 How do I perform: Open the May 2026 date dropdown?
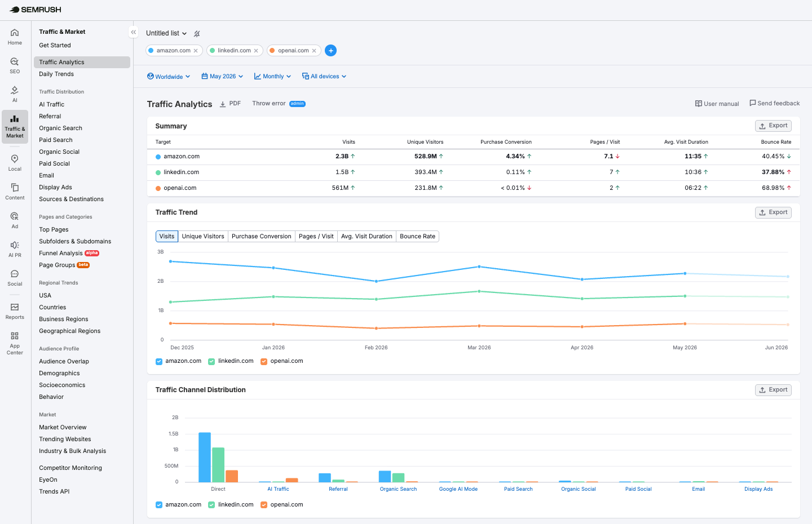click(222, 77)
